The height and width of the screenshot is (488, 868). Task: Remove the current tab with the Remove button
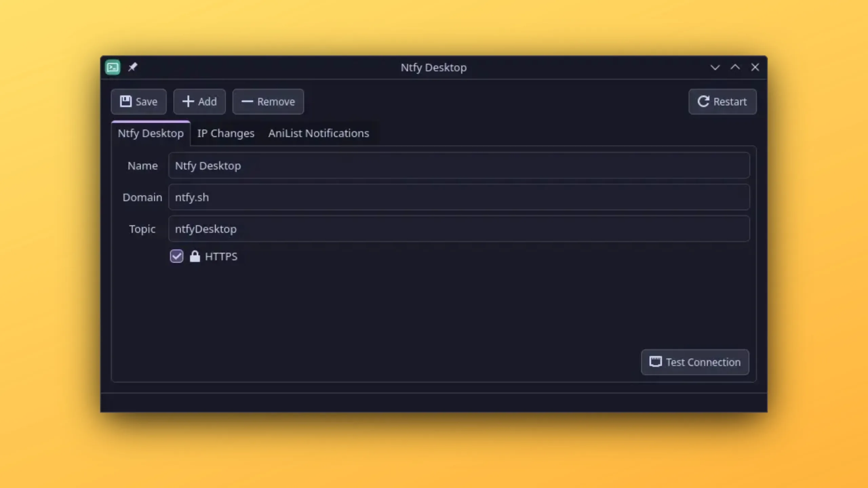click(268, 102)
